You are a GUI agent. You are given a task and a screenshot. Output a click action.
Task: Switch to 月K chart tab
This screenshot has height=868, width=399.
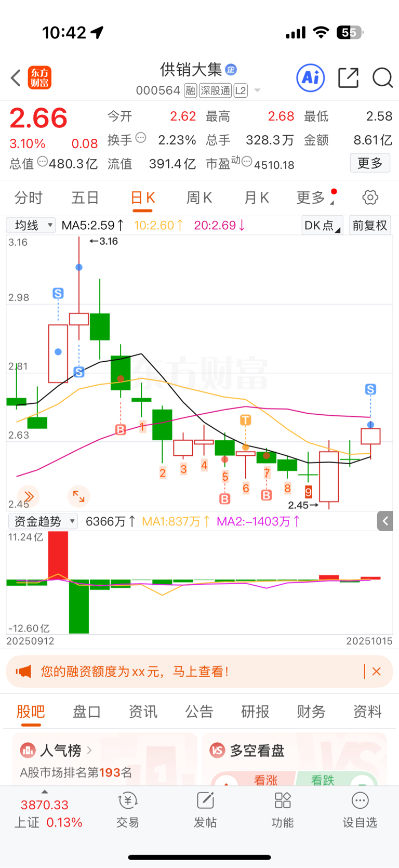click(257, 198)
